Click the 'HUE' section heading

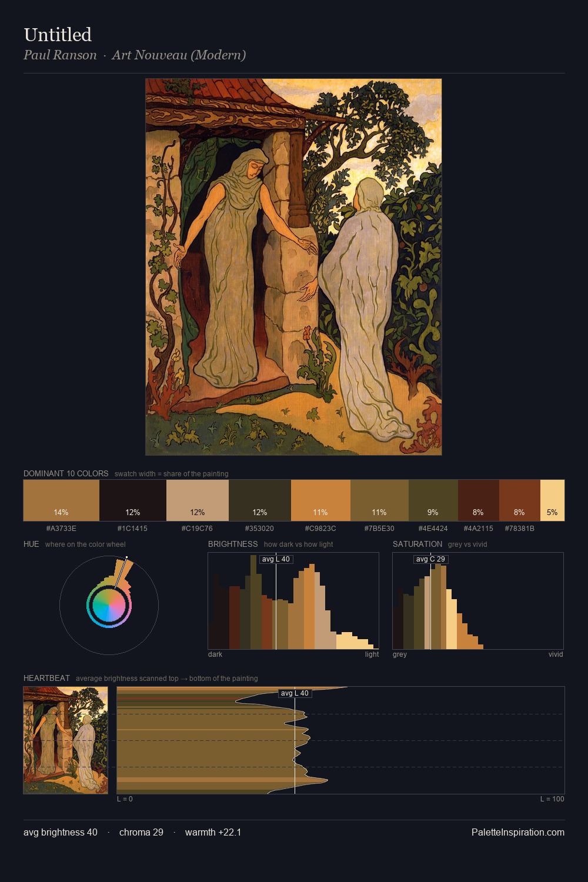point(31,544)
